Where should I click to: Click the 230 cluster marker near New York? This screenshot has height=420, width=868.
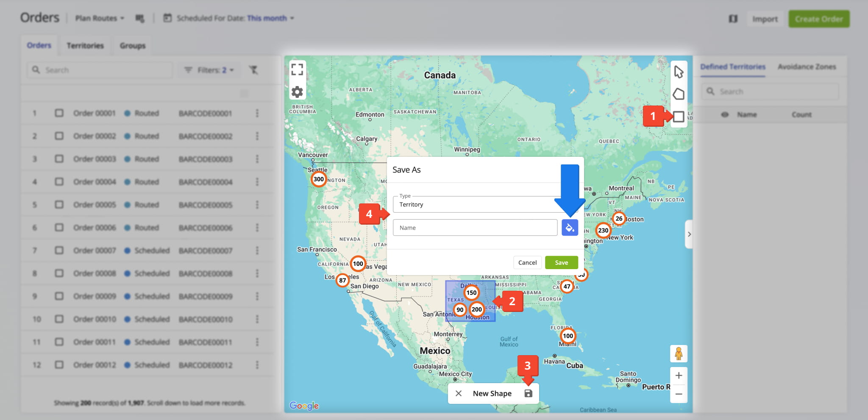coord(603,231)
